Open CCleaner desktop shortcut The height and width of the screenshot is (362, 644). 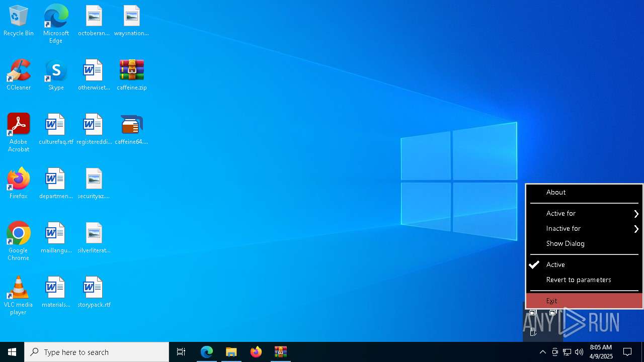(x=19, y=75)
